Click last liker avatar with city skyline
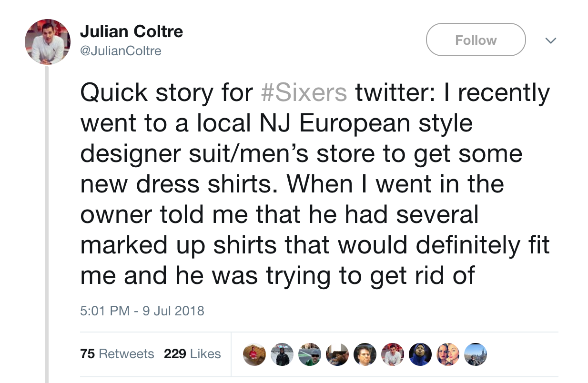588x383 pixels. pos(476,354)
